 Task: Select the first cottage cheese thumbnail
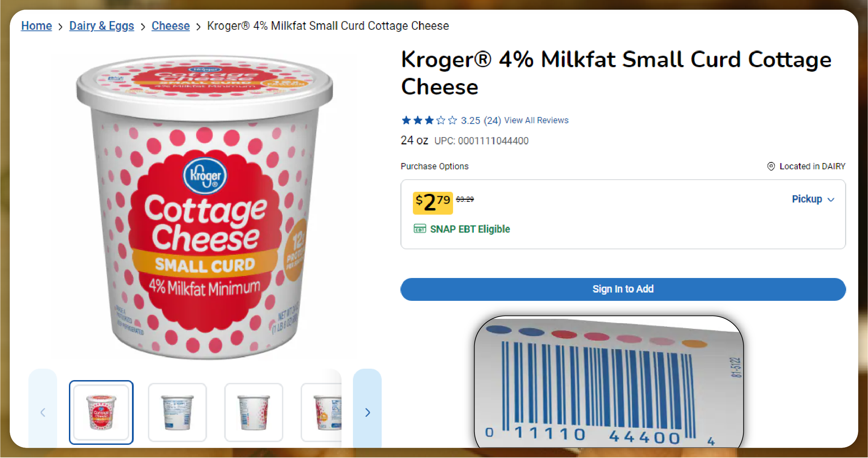tap(101, 412)
